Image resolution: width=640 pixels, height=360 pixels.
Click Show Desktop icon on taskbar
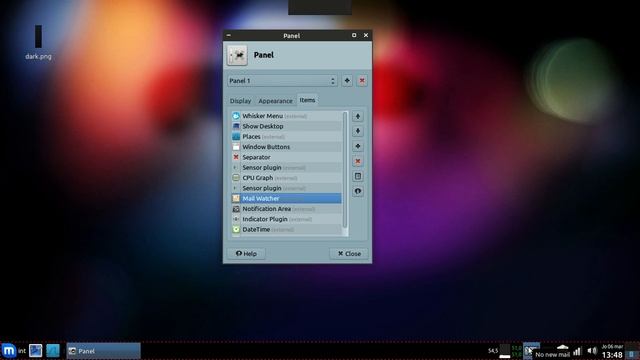coord(36,351)
